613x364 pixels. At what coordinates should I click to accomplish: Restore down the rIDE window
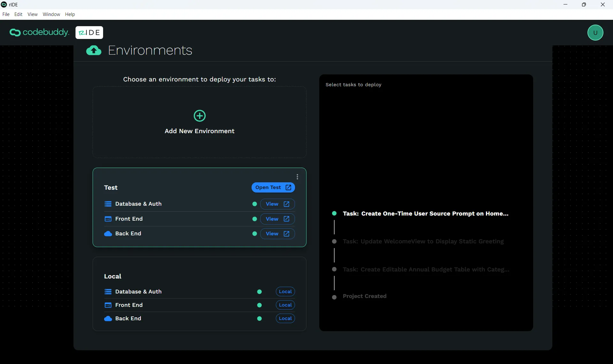(x=584, y=4)
